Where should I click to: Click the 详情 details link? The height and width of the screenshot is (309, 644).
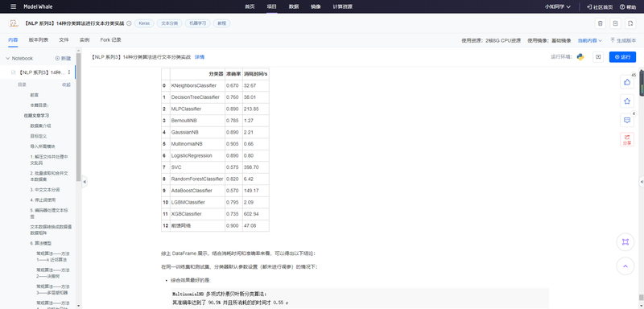pos(200,57)
